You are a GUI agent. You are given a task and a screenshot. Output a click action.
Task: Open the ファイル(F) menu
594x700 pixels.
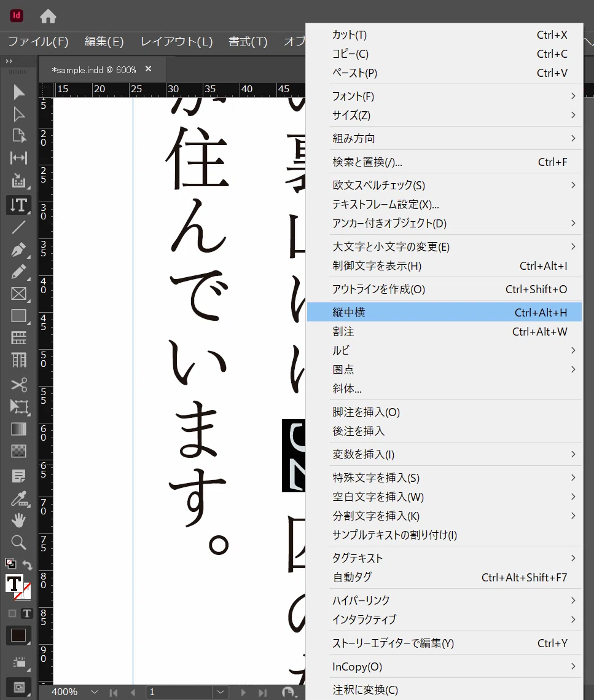coord(38,42)
